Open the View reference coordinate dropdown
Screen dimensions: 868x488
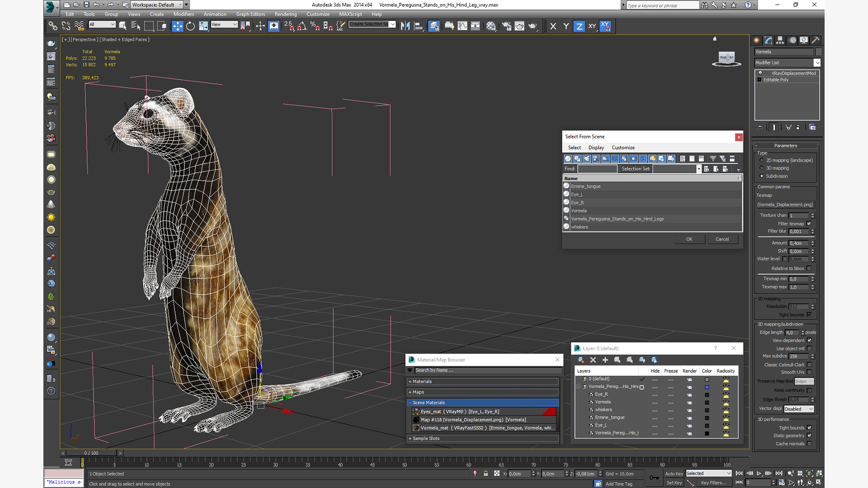click(x=224, y=24)
